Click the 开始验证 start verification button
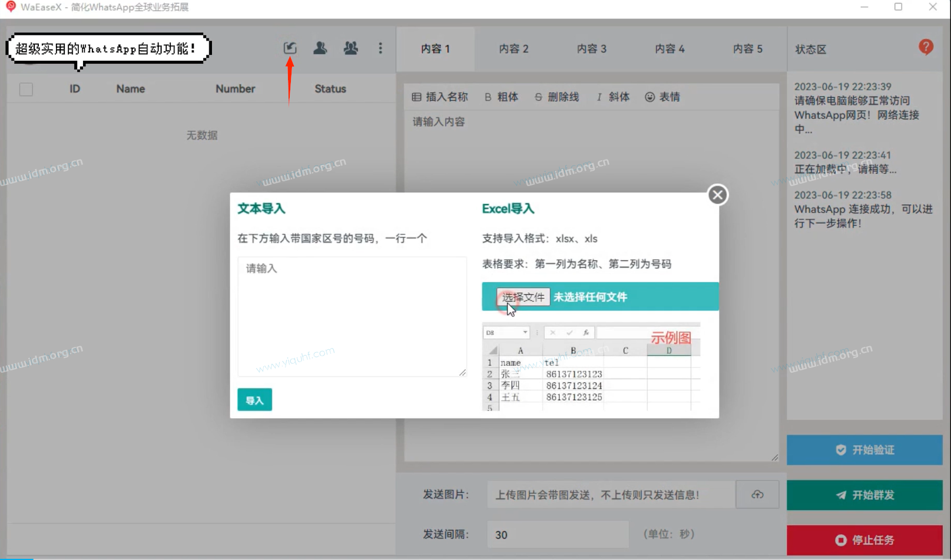Viewport: 951px width, 560px height. (x=864, y=450)
